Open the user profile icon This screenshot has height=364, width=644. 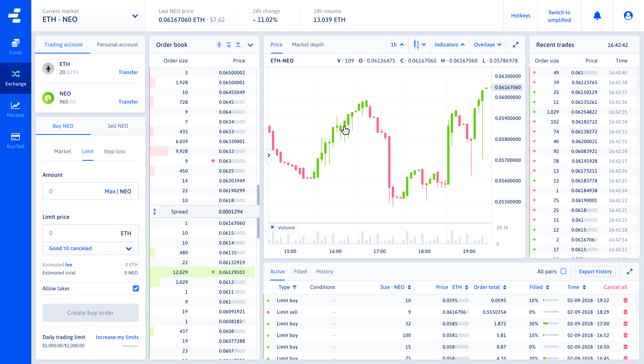[628, 16]
